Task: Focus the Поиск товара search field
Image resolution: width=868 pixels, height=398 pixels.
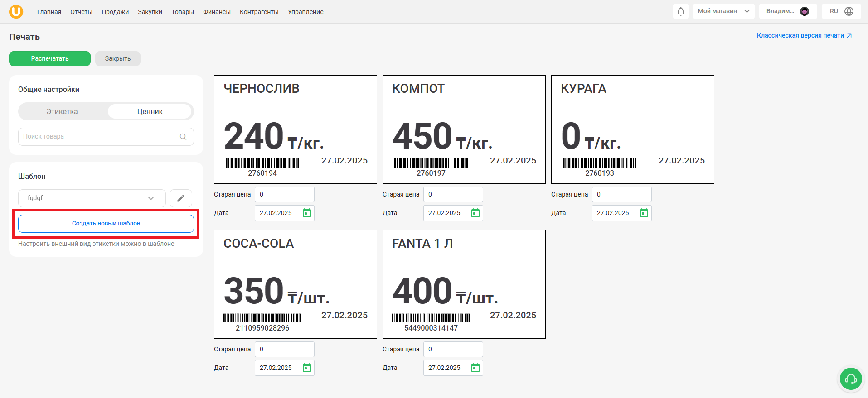Action: pyautogui.click(x=106, y=137)
